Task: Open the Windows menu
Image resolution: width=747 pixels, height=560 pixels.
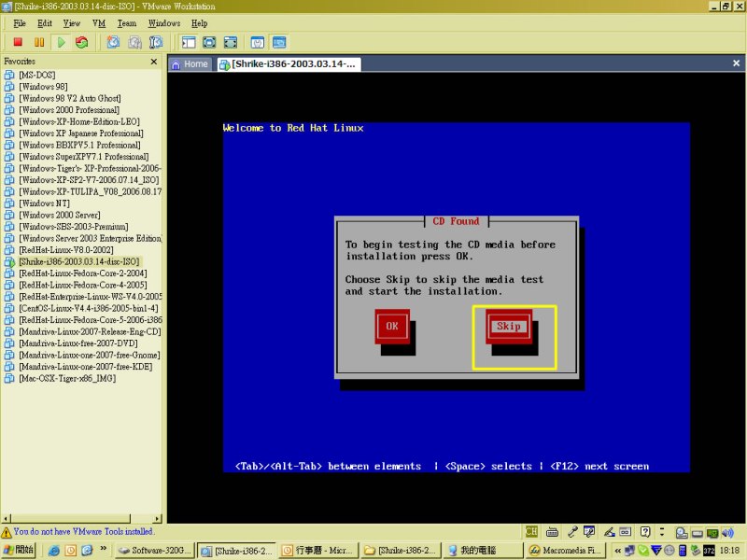Action: tap(164, 23)
